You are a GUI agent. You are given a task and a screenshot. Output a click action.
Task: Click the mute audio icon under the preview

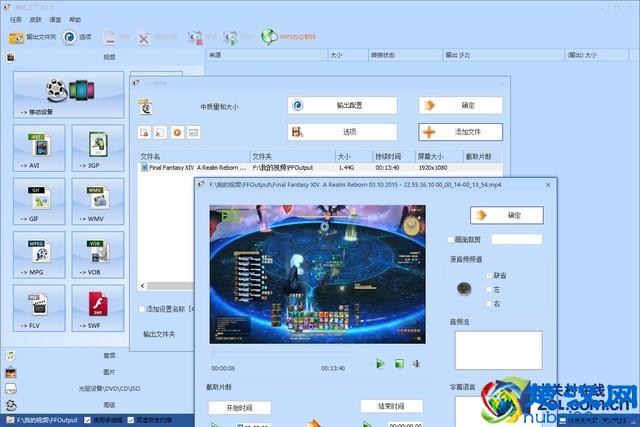(416, 364)
